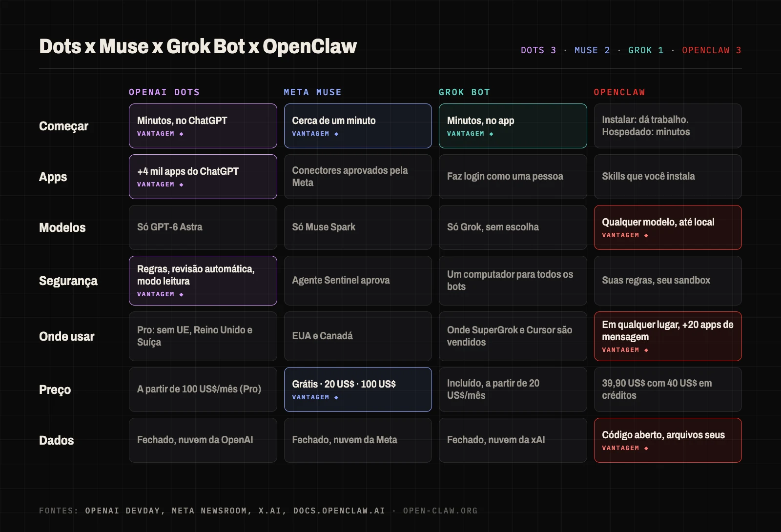Select the META MUSE column header
781x532 pixels.
pyautogui.click(x=312, y=92)
